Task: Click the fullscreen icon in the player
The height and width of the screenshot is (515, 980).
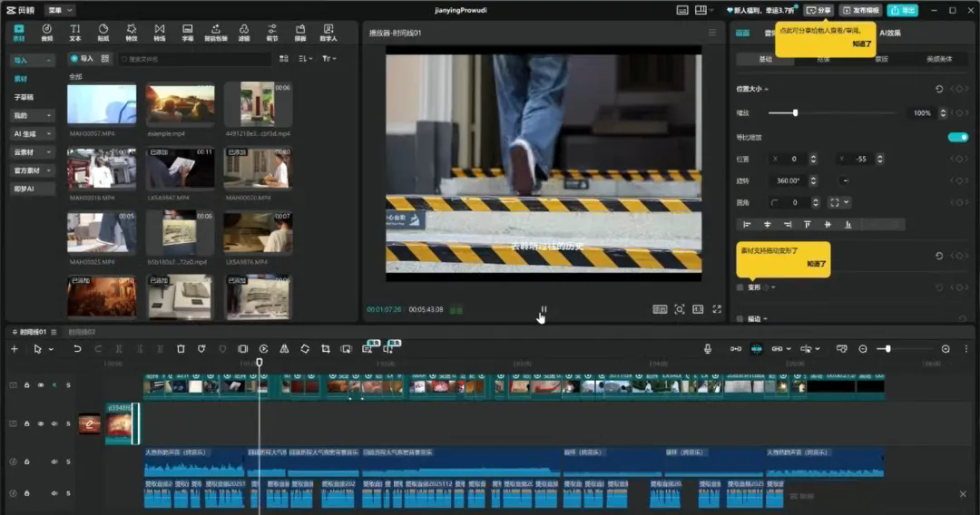Action: (x=717, y=309)
